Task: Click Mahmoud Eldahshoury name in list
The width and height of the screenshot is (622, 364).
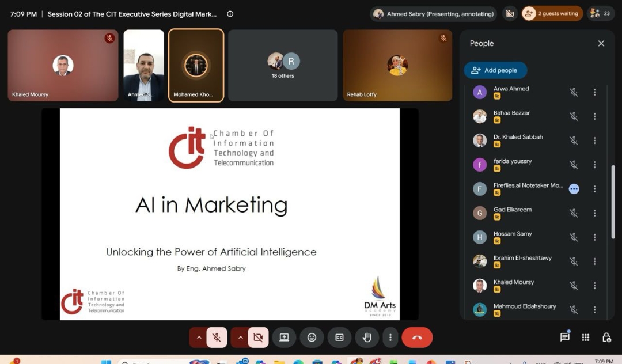Action: pyautogui.click(x=525, y=306)
